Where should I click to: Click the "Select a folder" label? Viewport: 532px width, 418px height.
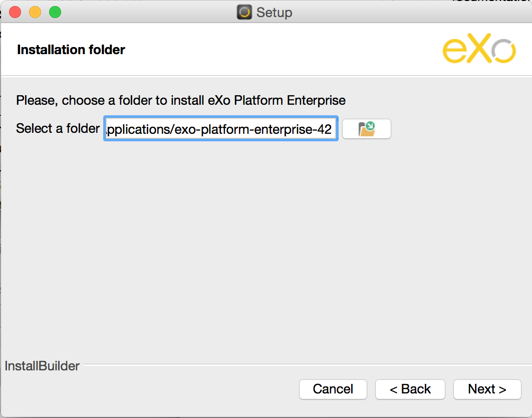(x=58, y=128)
